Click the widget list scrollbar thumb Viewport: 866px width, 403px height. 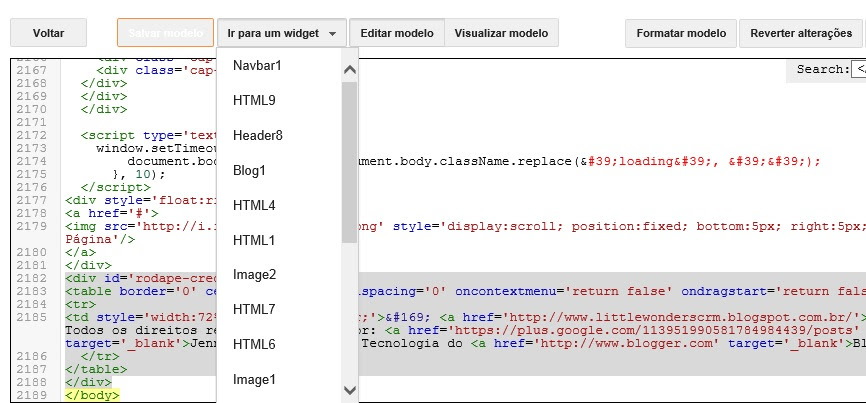[x=350, y=163]
